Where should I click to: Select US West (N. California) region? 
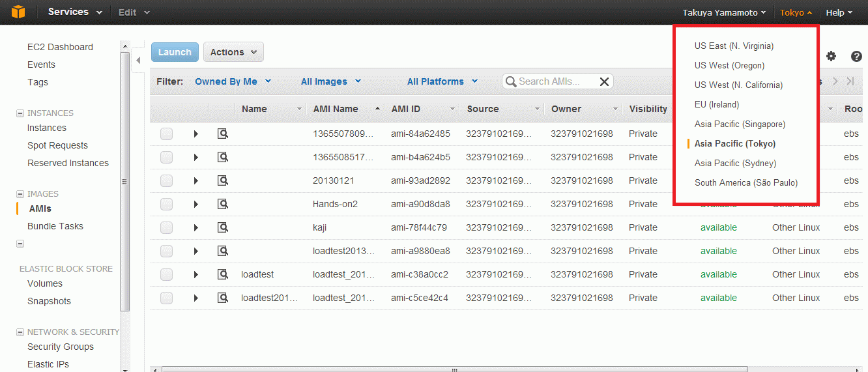click(738, 85)
